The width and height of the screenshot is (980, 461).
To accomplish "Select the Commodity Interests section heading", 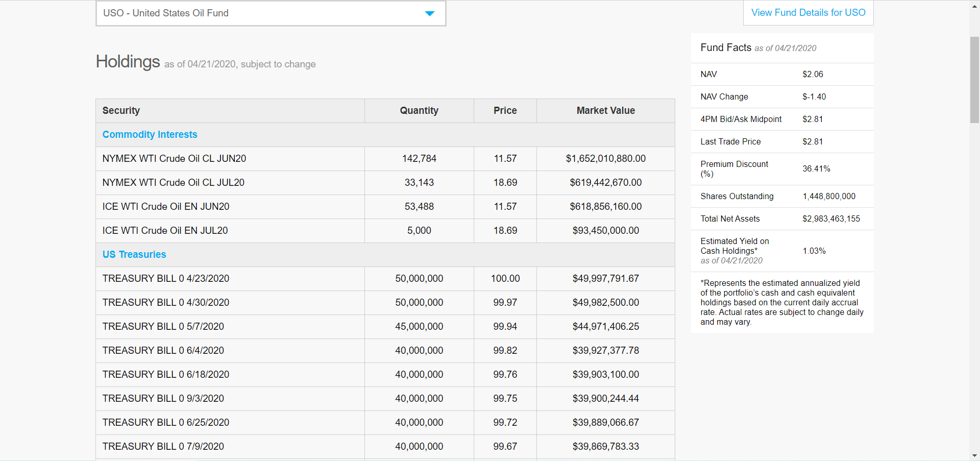I will tap(150, 135).
